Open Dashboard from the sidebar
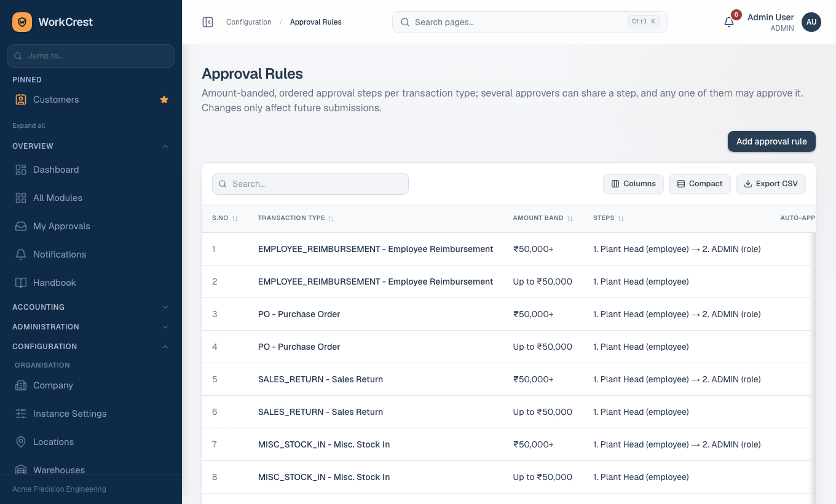The width and height of the screenshot is (836, 504). click(91, 170)
